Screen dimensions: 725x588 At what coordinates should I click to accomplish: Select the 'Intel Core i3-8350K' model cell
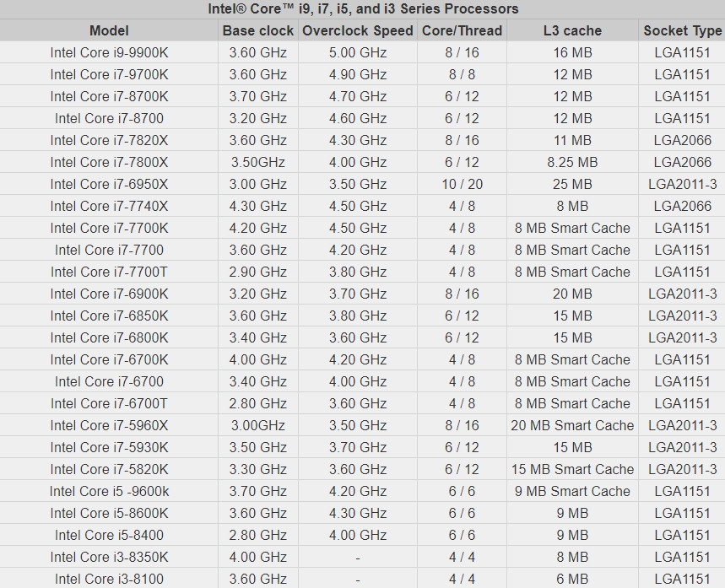(109, 558)
